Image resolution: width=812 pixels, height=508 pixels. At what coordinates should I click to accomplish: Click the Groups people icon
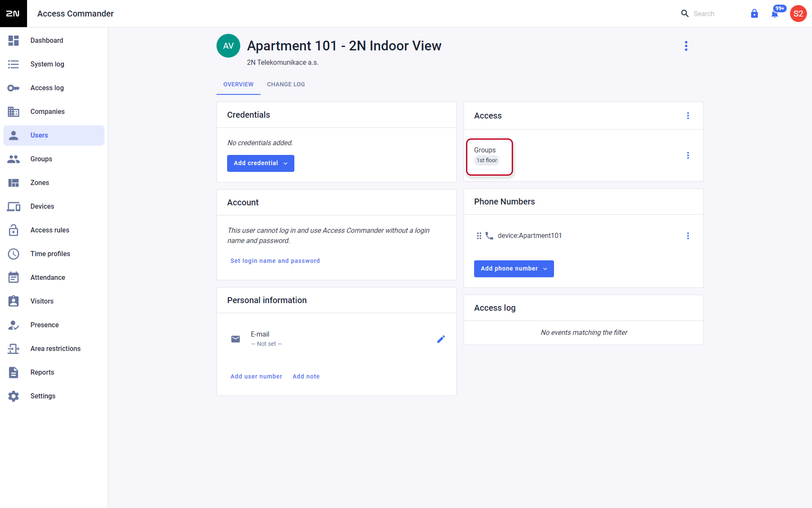pyautogui.click(x=13, y=159)
